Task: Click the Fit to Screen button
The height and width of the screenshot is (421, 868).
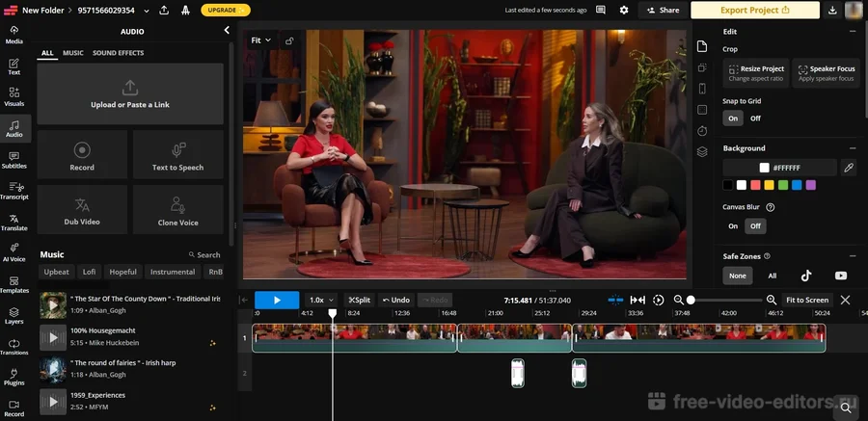Action: (x=806, y=301)
